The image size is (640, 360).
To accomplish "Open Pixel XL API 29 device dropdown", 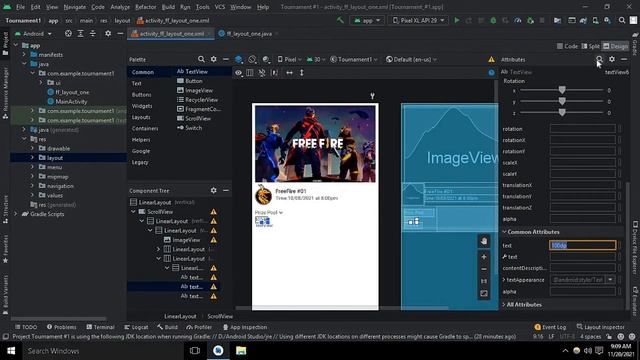I will (418, 20).
